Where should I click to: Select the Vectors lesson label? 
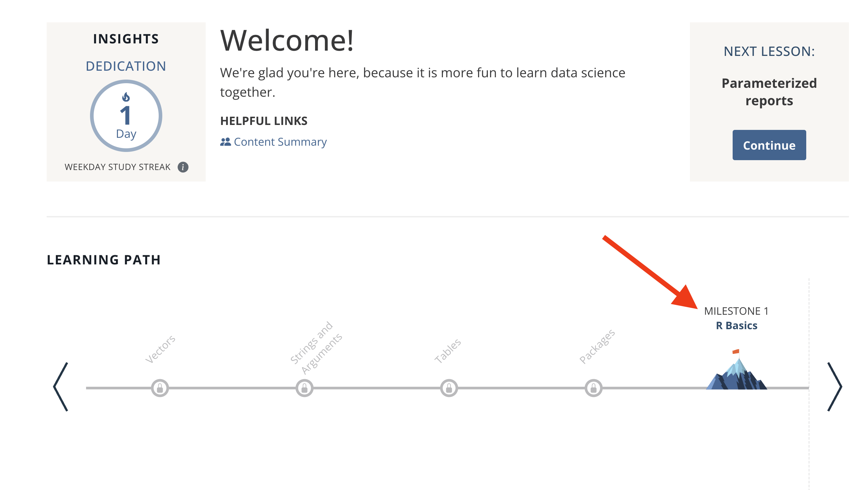160,349
